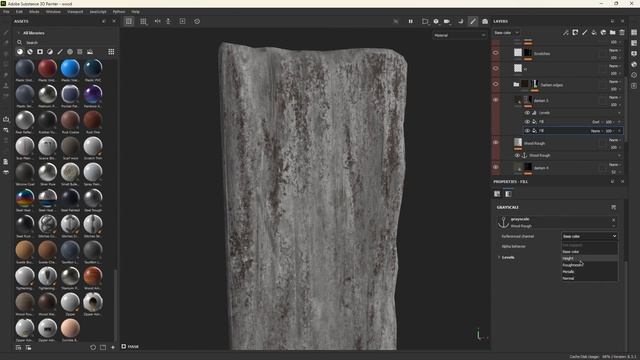Filter assets by Smart materials type
The image size is (640, 360).
[30, 52]
